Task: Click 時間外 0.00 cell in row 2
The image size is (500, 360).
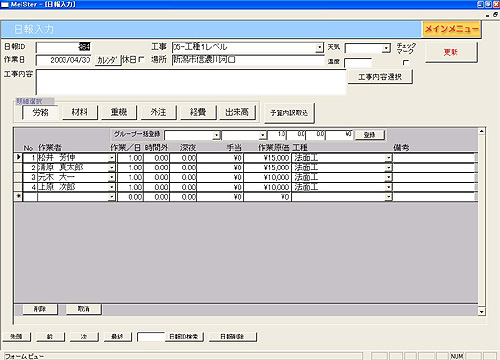Action: (157, 168)
